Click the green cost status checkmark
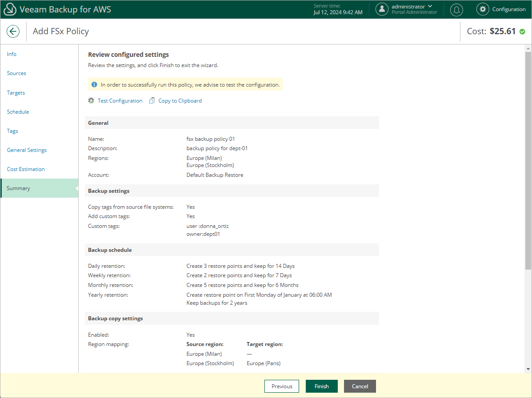532x398 pixels. (523, 32)
